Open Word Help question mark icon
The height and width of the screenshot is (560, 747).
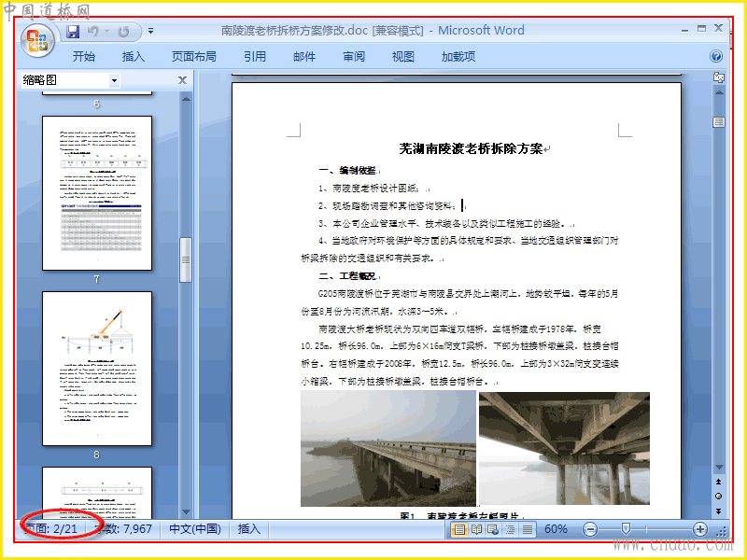pos(715,56)
